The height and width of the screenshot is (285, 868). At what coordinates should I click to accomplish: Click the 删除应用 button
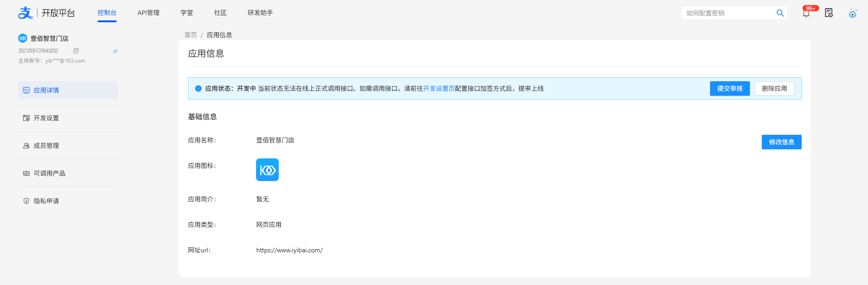(x=774, y=88)
